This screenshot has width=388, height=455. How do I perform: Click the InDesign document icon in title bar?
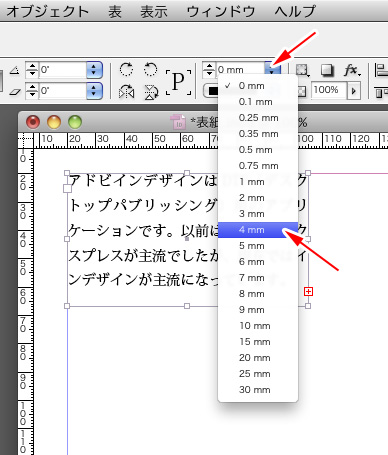[179, 122]
